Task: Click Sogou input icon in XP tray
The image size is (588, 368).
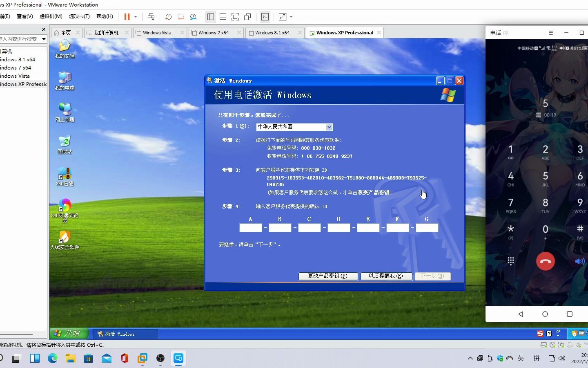Action: click(x=540, y=334)
